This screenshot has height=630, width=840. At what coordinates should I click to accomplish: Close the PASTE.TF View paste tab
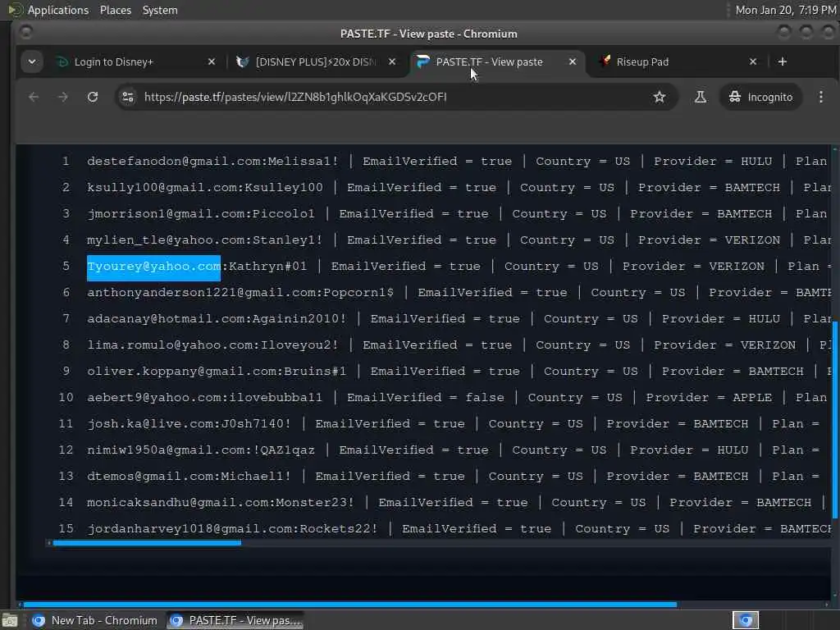[x=573, y=62]
